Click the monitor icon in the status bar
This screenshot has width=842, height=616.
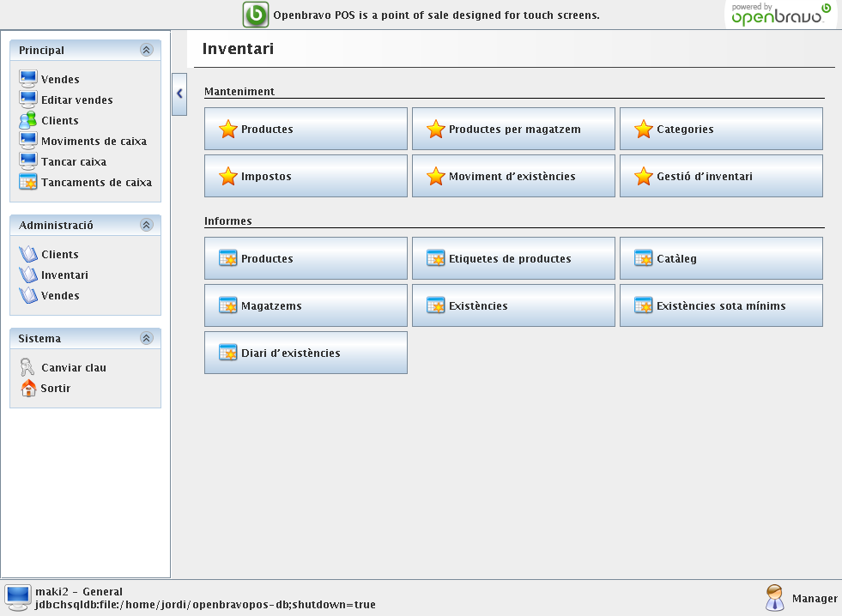pos(17,598)
